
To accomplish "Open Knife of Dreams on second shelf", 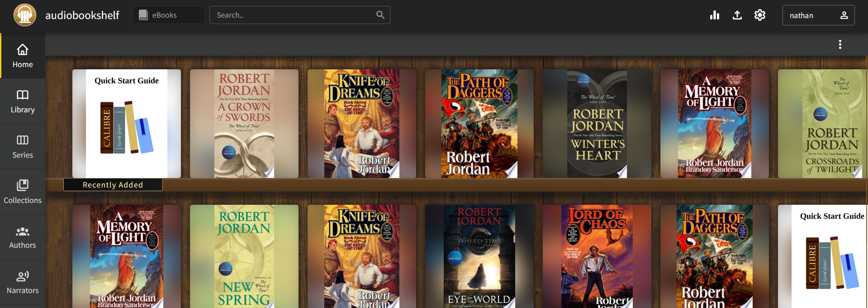I will click(362, 256).
